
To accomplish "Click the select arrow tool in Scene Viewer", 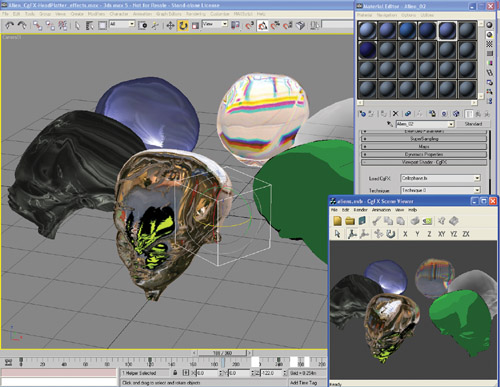I will (337, 234).
